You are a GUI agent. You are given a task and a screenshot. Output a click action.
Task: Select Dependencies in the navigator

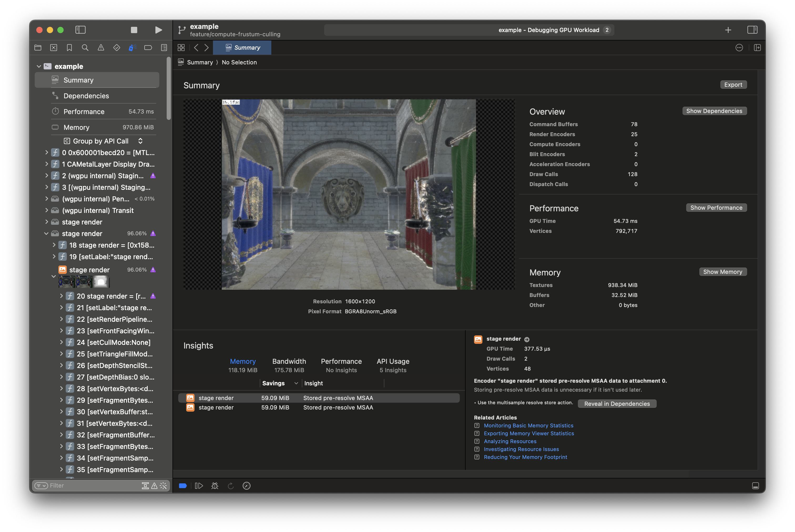click(97, 96)
